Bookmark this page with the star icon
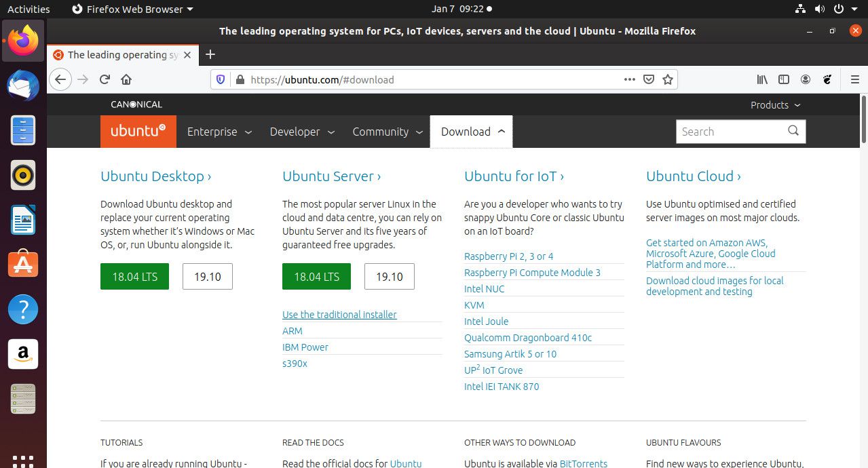 668,79
